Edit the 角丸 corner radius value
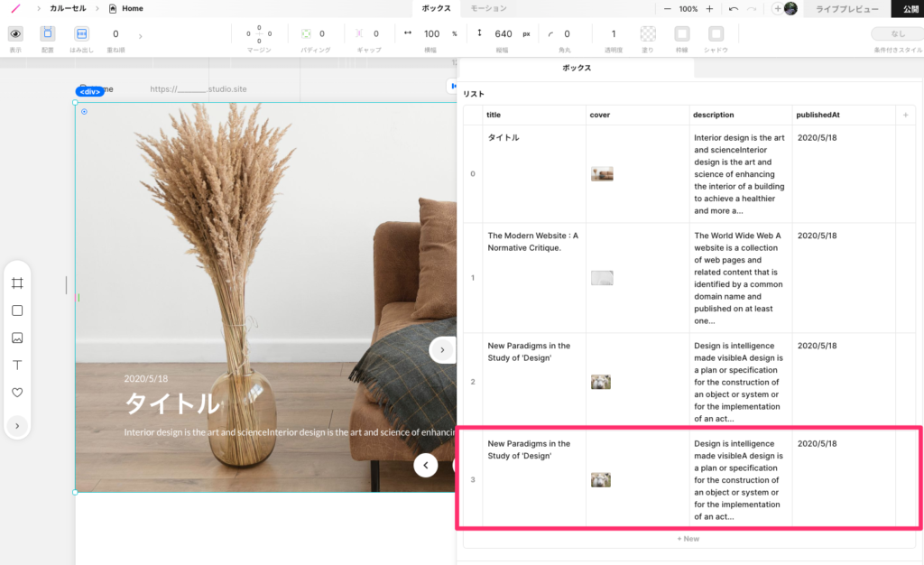The width and height of the screenshot is (924, 565). [567, 33]
